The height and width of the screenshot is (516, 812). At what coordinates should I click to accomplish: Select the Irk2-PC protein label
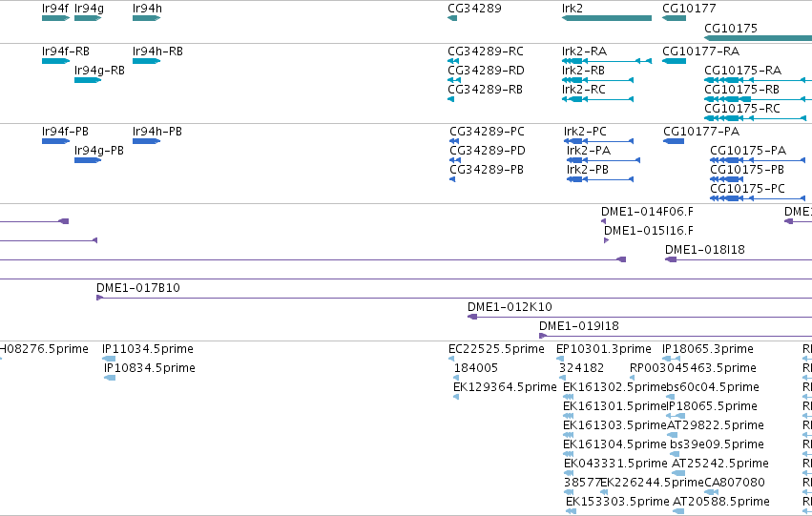point(585,132)
